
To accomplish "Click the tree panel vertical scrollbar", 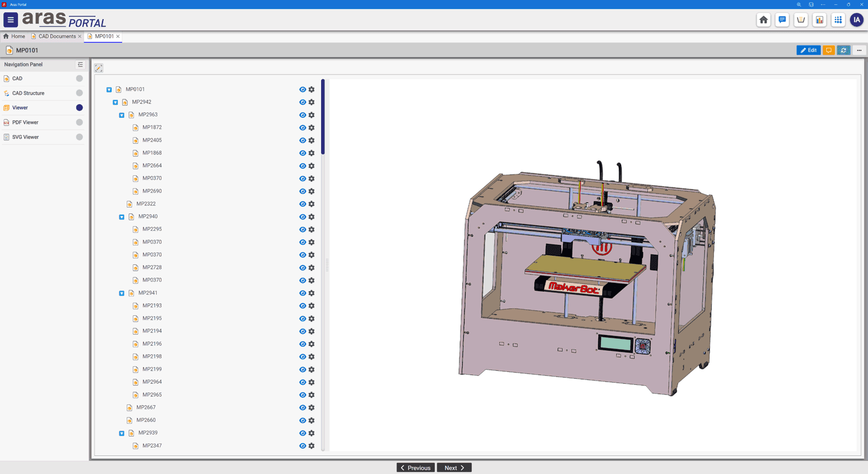I will click(323, 117).
